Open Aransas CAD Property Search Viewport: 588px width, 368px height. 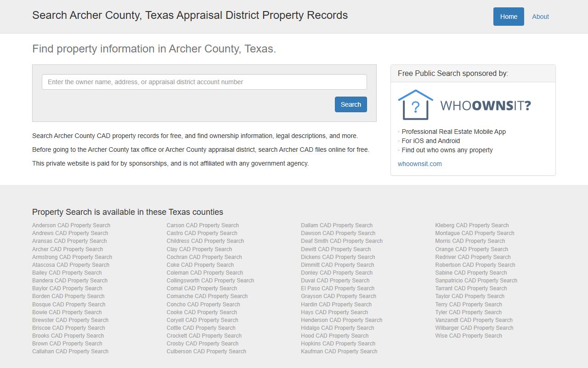(69, 241)
